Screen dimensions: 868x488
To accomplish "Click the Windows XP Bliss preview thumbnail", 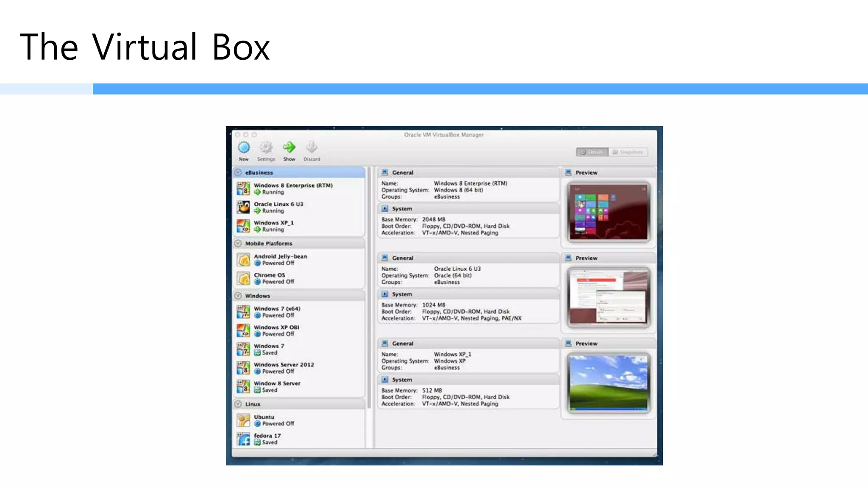I will click(x=608, y=383).
